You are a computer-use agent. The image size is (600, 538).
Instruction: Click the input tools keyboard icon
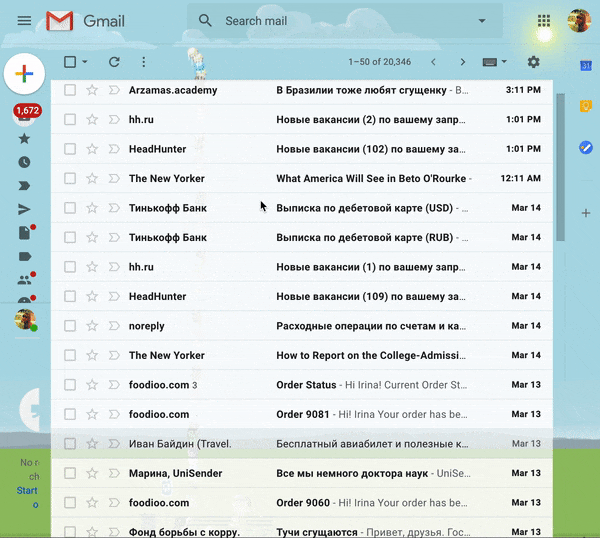pos(490,62)
